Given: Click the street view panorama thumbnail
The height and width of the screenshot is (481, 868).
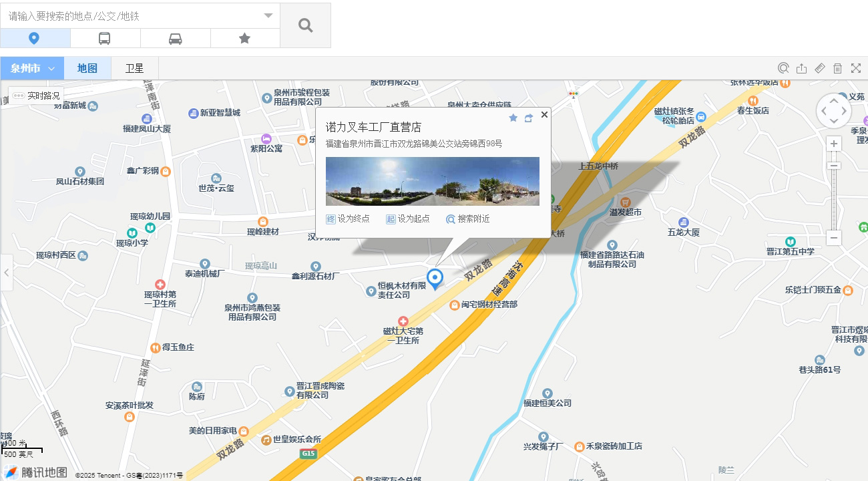Looking at the screenshot, I should click(432, 181).
